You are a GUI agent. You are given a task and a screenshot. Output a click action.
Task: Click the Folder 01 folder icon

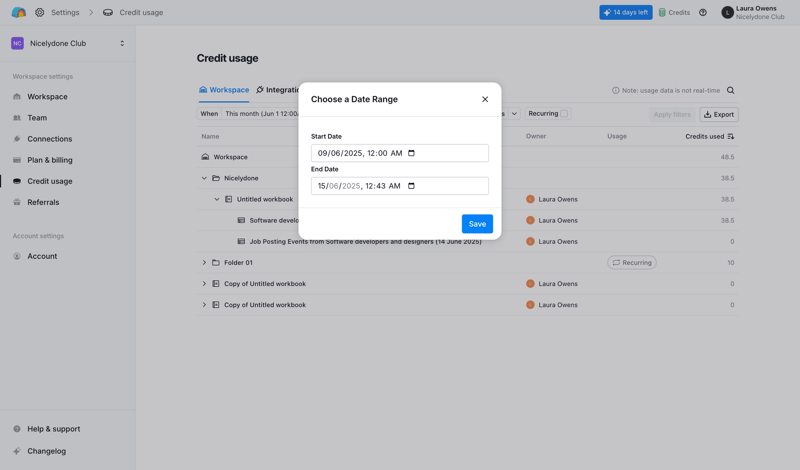click(x=216, y=262)
